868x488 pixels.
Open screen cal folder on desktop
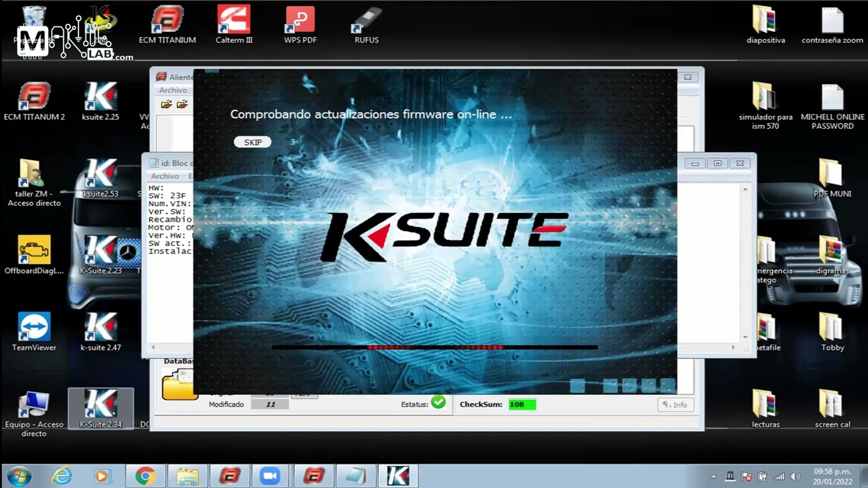[832, 409]
